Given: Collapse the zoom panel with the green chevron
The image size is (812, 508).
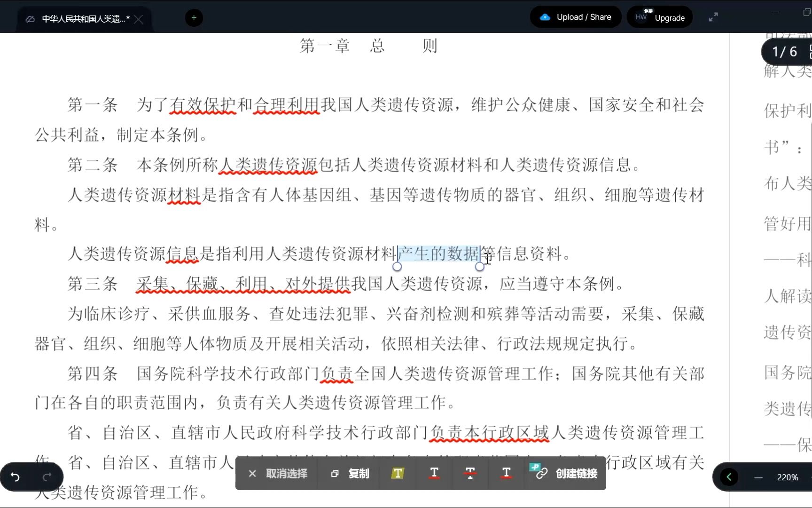Looking at the screenshot, I should coord(729,477).
